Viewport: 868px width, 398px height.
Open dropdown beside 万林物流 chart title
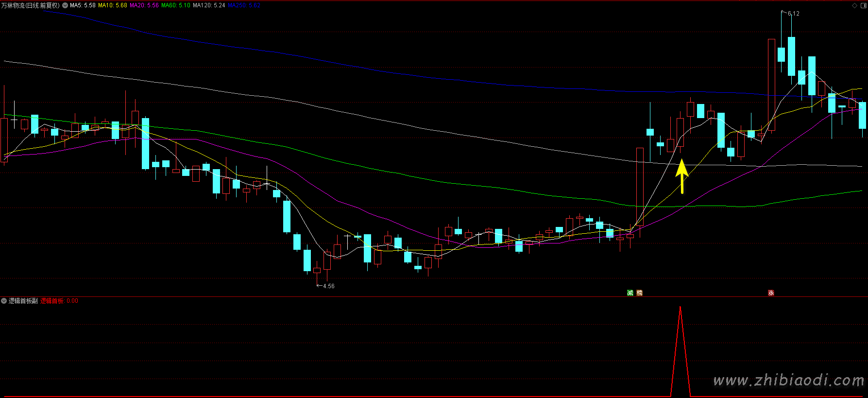click(65, 5)
